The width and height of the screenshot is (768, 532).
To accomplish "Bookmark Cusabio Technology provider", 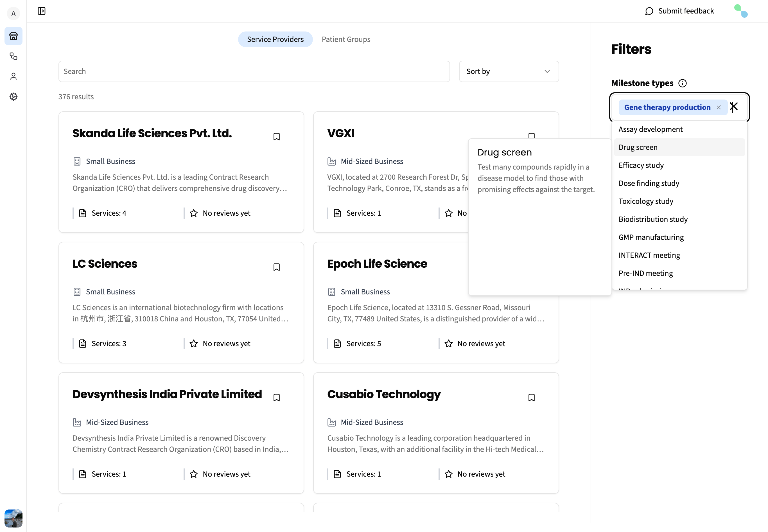I will [531, 398].
